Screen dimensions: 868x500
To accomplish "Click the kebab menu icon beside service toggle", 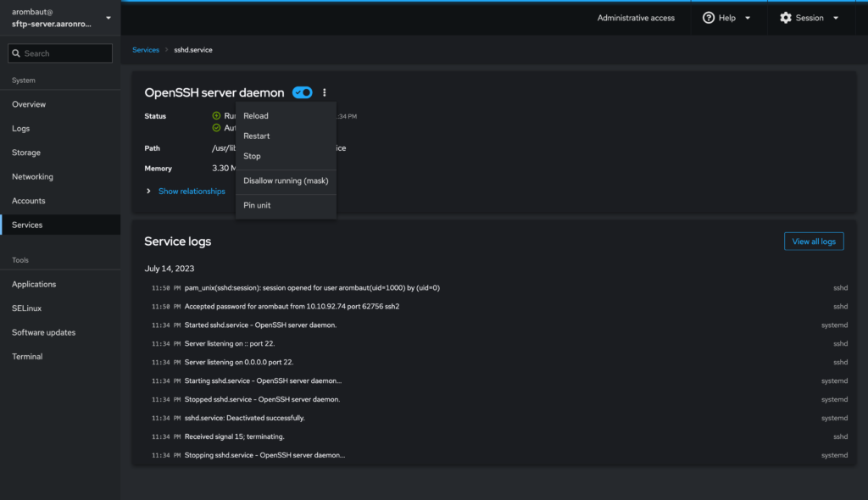I will [x=325, y=92].
